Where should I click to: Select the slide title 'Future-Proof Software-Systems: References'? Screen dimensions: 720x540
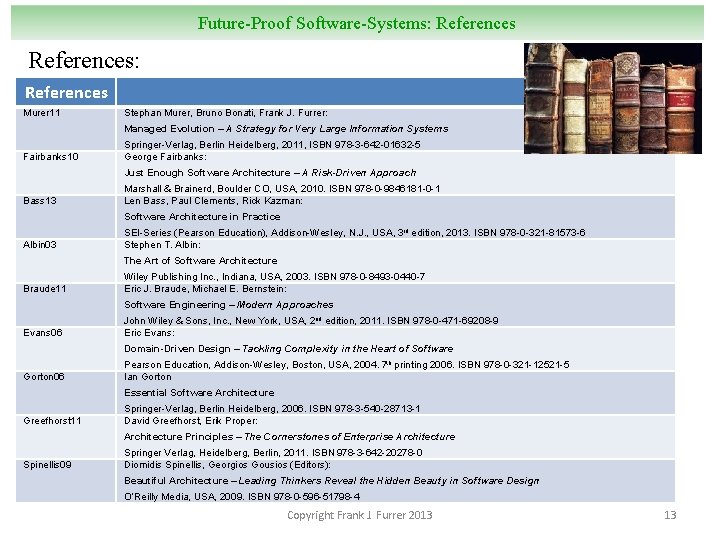[x=356, y=23]
